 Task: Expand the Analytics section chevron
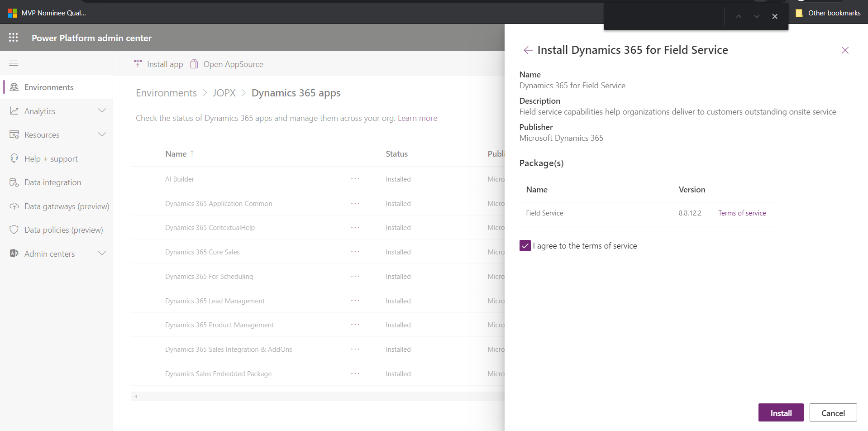pos(102,111)
